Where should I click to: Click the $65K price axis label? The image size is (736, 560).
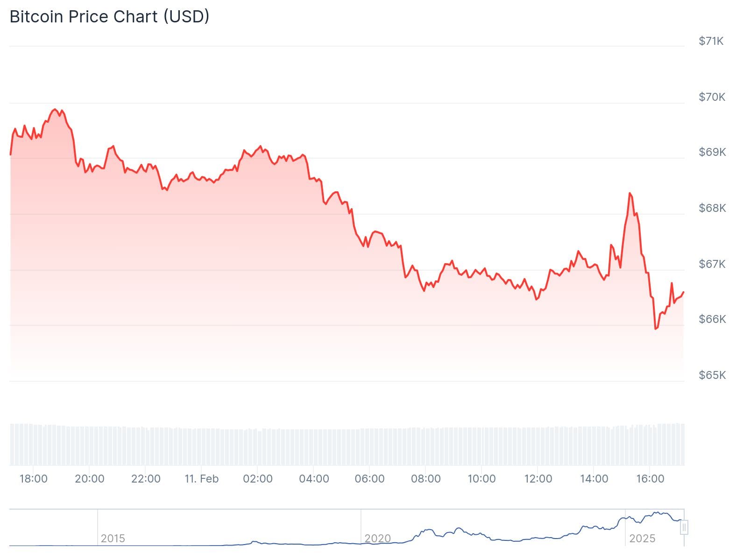712,375
